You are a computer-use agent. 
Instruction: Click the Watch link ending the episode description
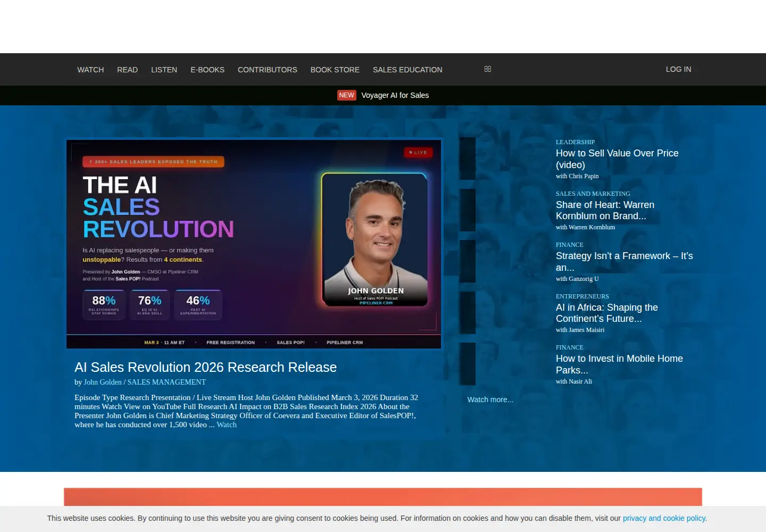tap(227, 425)
